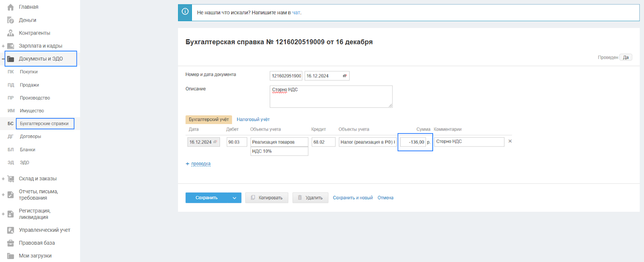This screenshot has width=644, height=262.
Task: Click the Отмена link
Action: click(386, 198)
